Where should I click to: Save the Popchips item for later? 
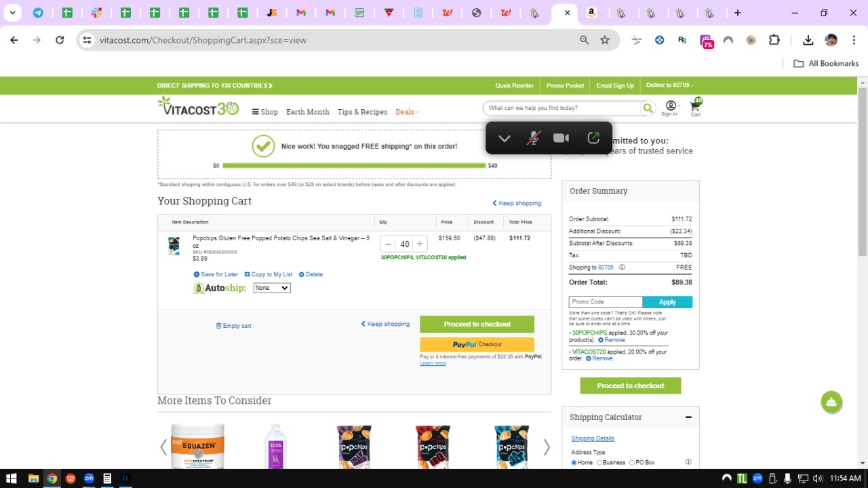click(x=216, y=274)
